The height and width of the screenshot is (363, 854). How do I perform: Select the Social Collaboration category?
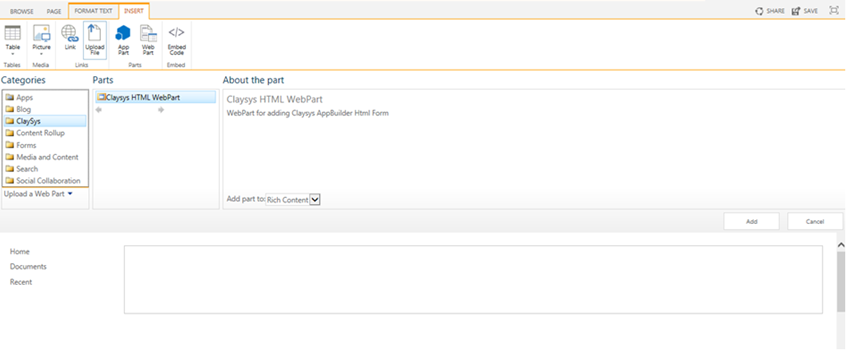[44, 180]
